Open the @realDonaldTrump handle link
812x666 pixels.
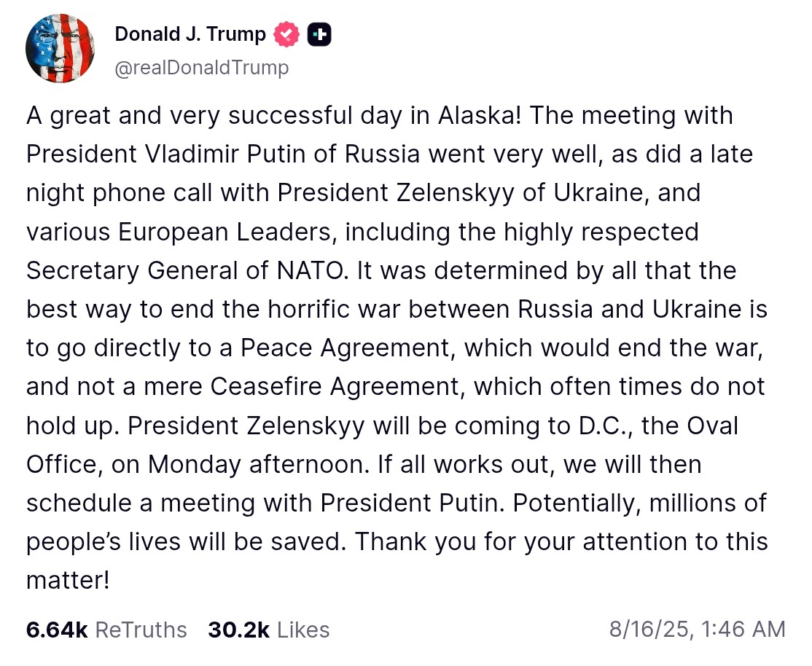(x=202, y=68)
